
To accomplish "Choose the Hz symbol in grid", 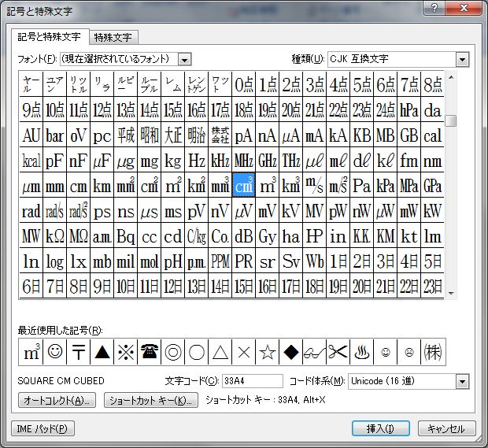I will [x=197, y=160].
